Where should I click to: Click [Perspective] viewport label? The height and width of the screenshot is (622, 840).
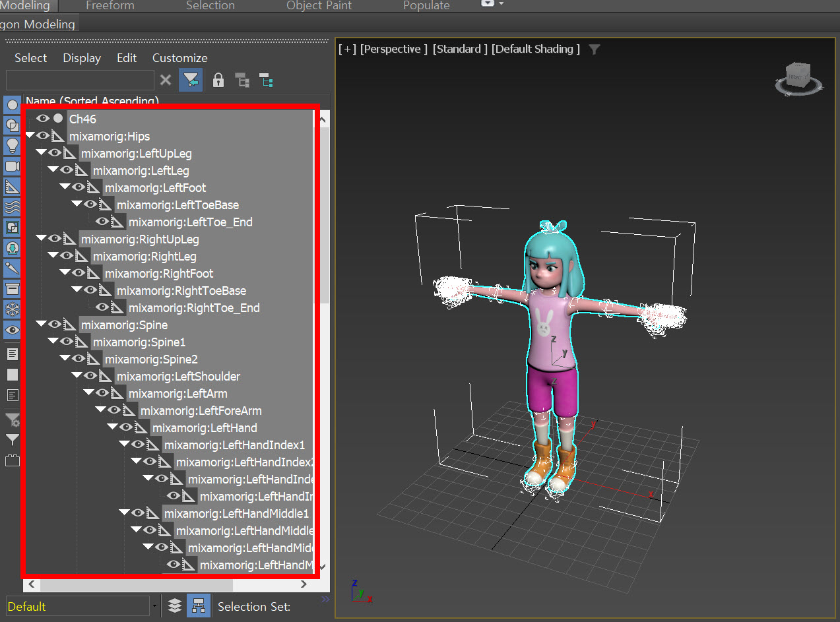[394, 49]
